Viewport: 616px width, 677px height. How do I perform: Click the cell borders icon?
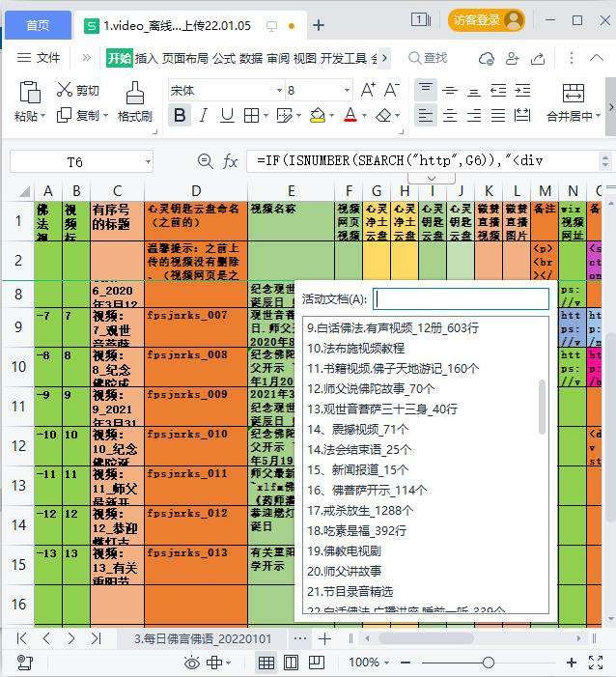tap(252, 115)
